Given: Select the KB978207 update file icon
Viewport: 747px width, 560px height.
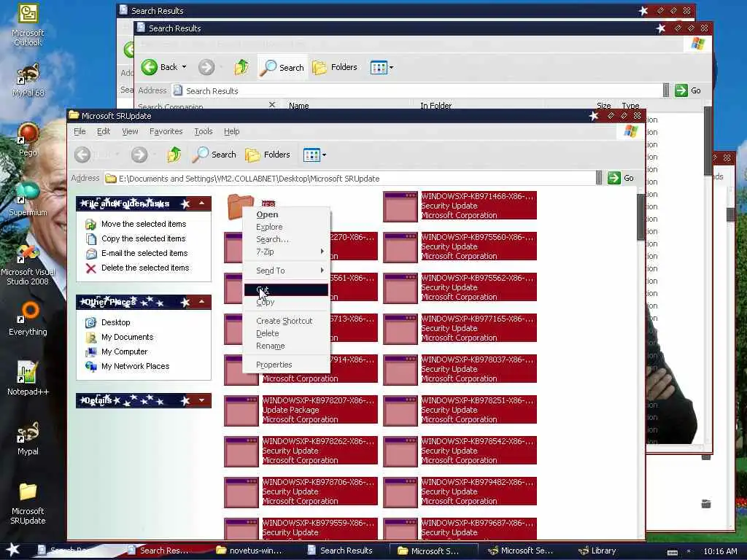Looking at the screenshot, I should coord(241,411).
